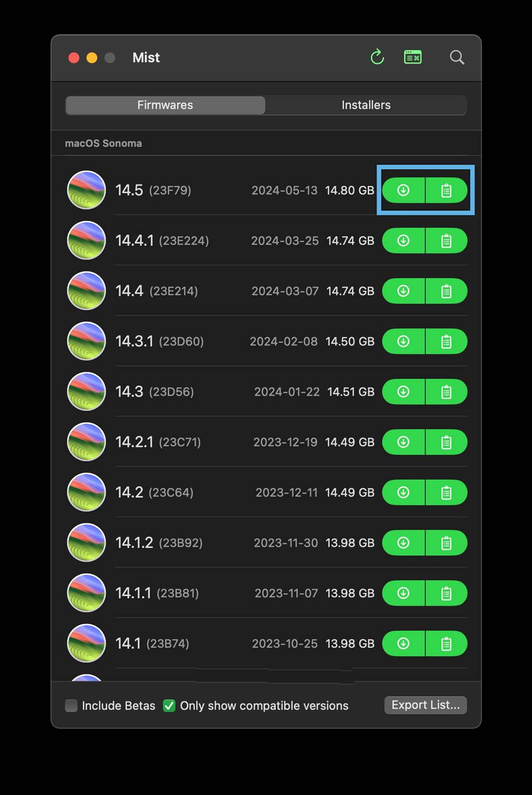Download the 14.2 (23C64) firmware
Viewport: 532px width, 795px height.
[x=403, y=492]
